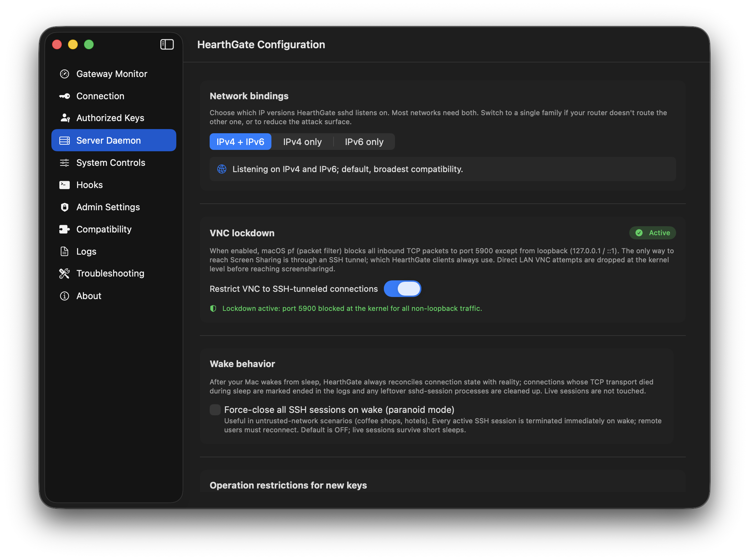Click the Active status badge
Screen dimensions: 749x560
(653, 233)
